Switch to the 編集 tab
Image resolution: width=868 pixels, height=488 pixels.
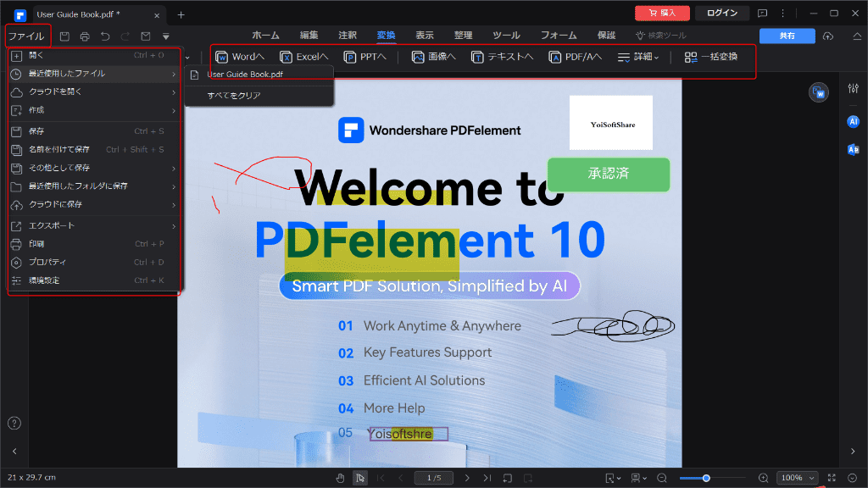pyautogui.click(x=309, y=36)
